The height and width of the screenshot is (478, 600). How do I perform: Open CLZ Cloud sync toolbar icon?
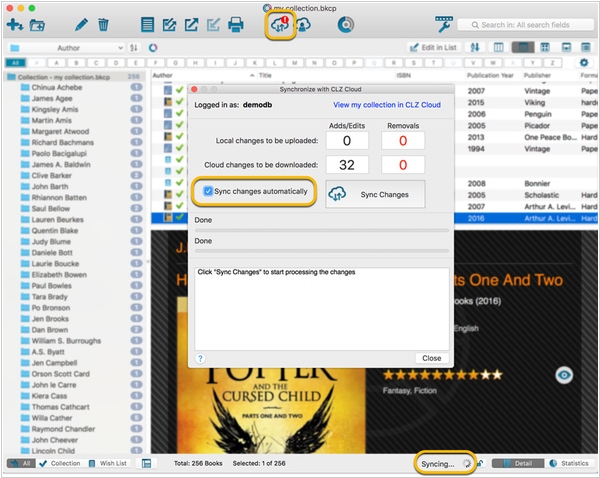tap(278, 24)
